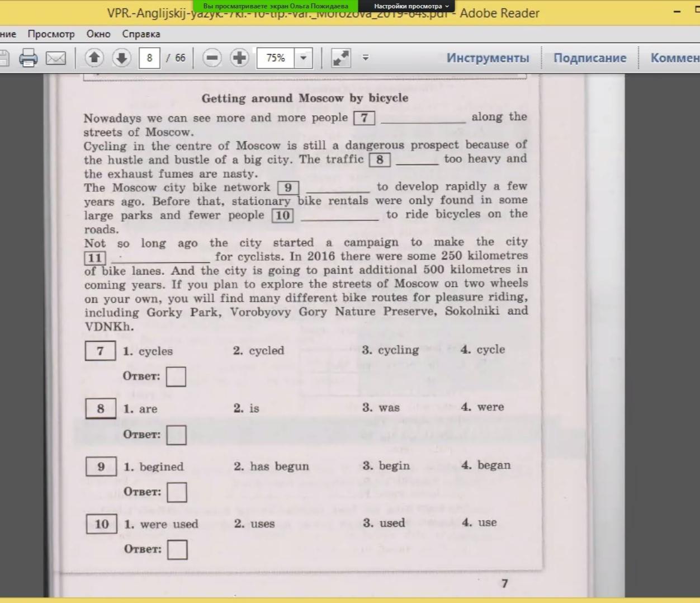Click option '4. use' in question 10

[480, 522]
